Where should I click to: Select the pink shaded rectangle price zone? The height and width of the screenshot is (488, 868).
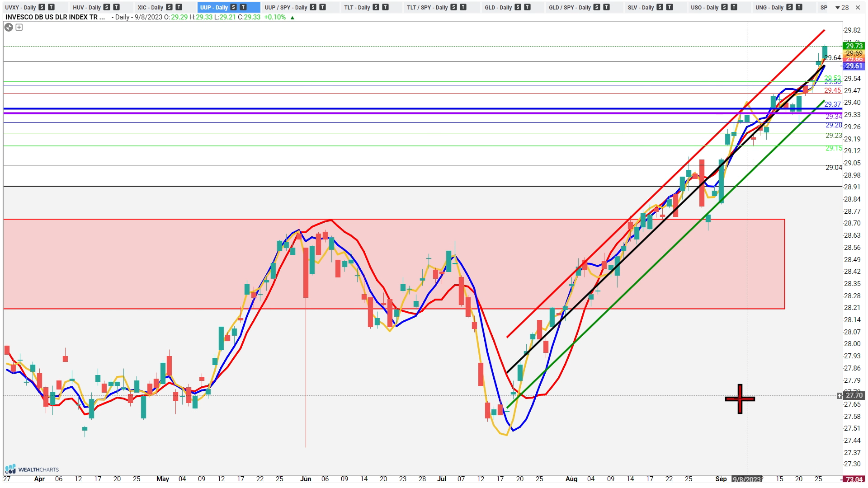click(x=394, y=264)
